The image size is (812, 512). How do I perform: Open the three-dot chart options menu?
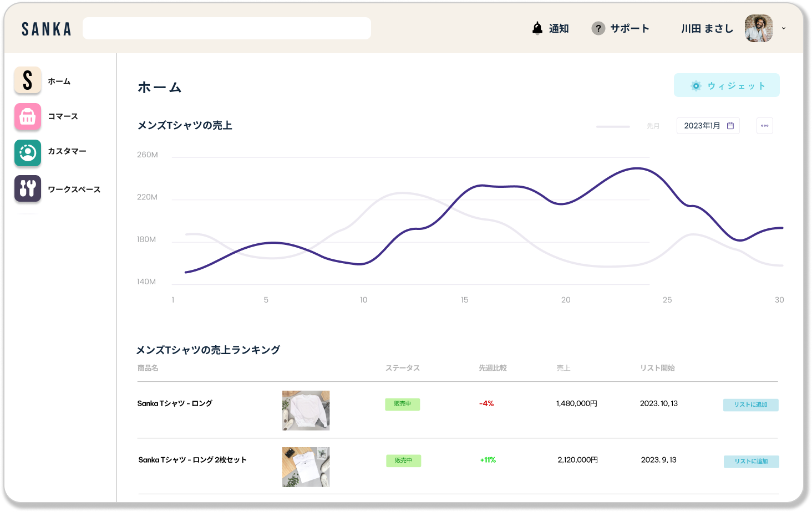point(764,126)
